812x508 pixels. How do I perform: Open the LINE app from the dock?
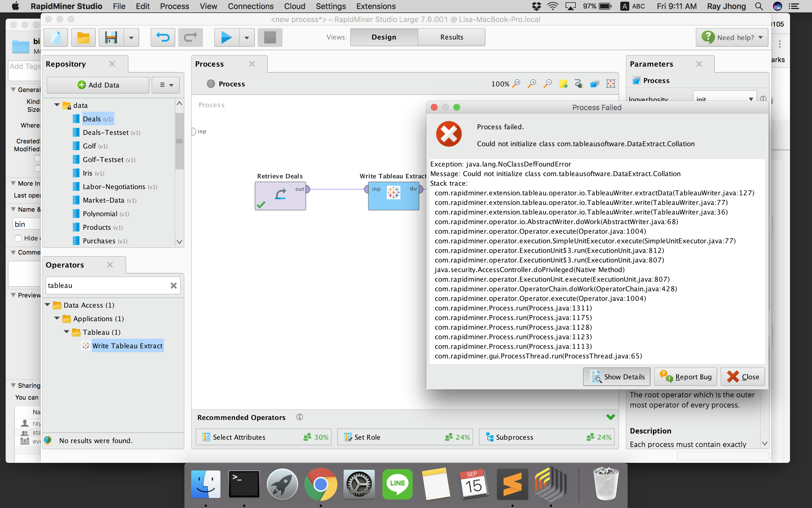coord(397,484)
